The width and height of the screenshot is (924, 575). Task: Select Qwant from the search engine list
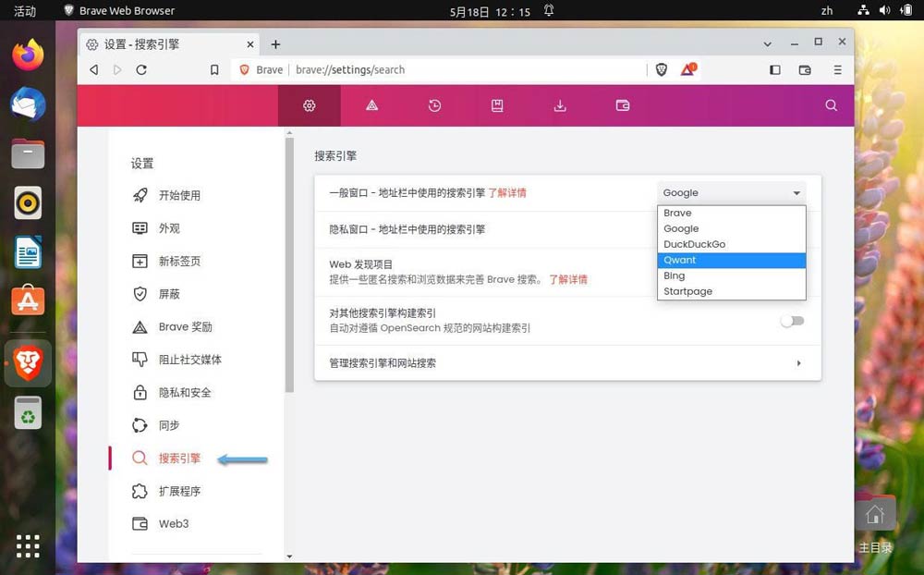click(680, 261)
